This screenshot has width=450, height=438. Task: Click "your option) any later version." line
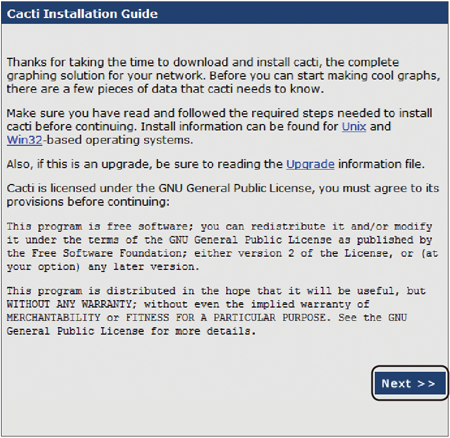(x=103, y=267)
